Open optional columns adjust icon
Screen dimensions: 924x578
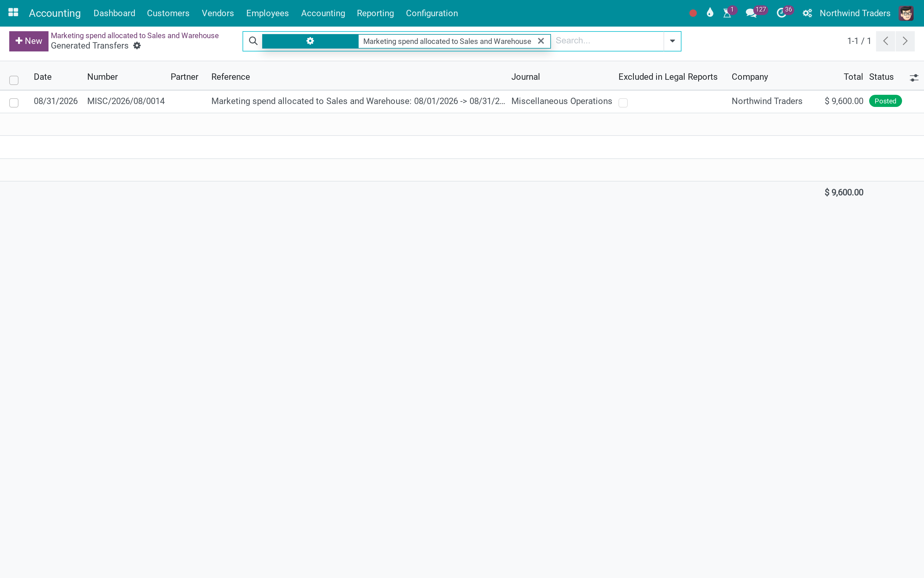[x=914, y=78]
